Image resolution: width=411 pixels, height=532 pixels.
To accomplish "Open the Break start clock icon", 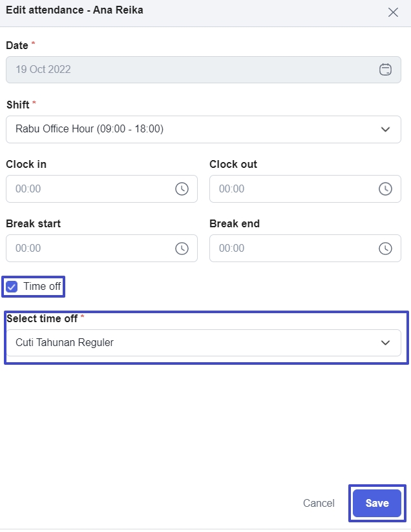I will click(182, 248).
